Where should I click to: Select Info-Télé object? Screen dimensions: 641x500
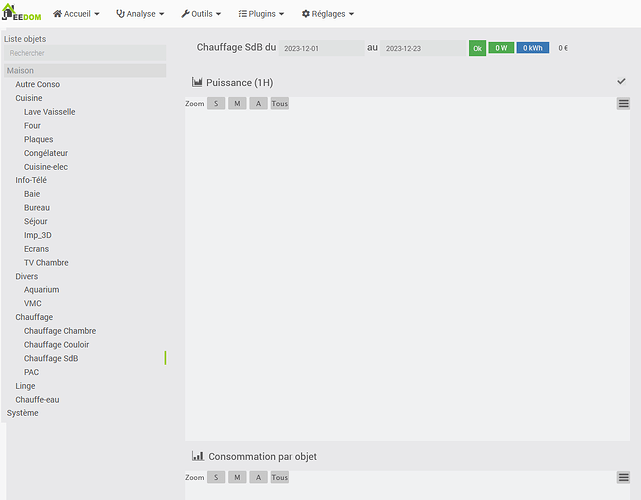pos(31,180)
